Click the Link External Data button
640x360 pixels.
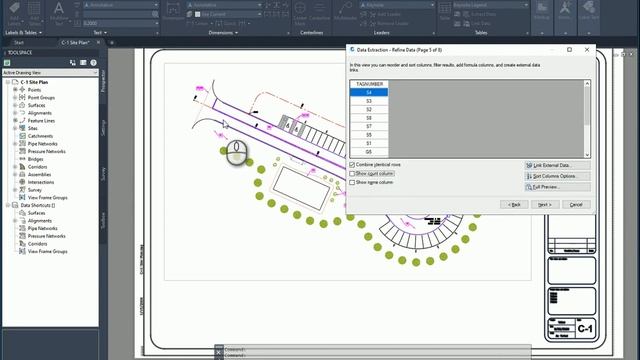coord(557,165)
